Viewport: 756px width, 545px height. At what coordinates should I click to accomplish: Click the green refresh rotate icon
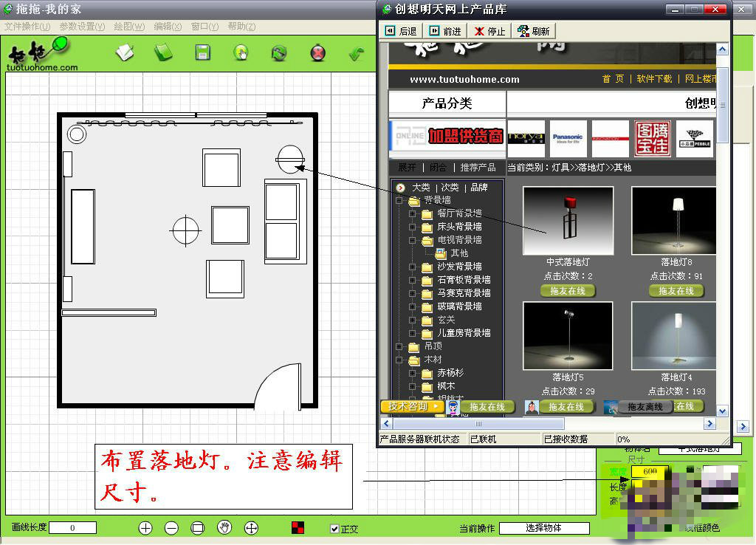tap(279, 52)
